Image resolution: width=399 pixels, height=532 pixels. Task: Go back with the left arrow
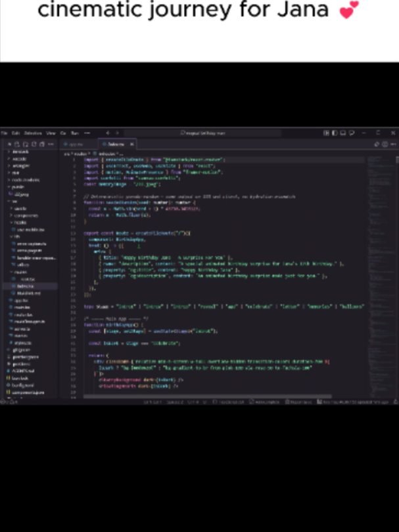click(108, 133)
